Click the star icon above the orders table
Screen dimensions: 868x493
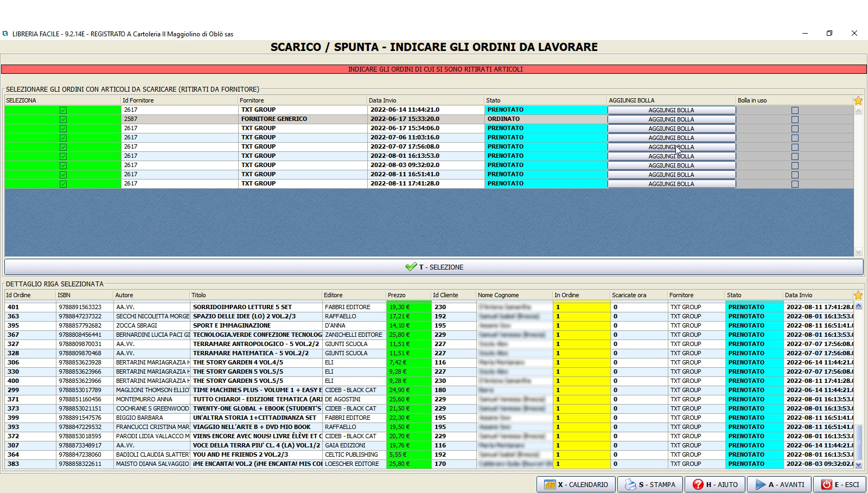(858, 100)
